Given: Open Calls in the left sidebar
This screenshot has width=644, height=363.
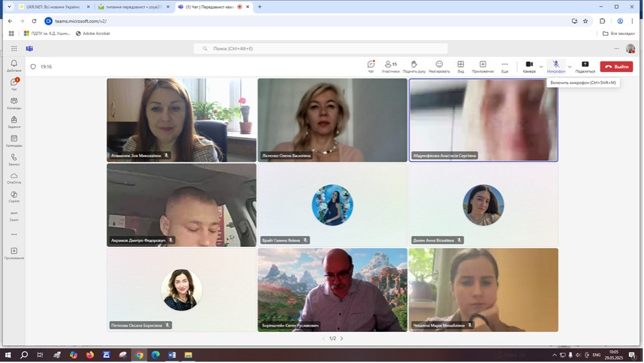Looking at the screenshot, I should pyautogui.click(x=14, y=160).
